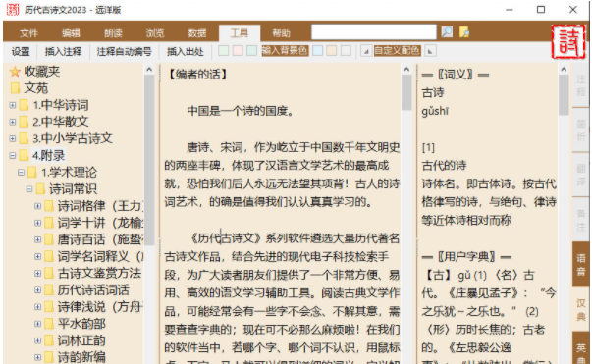The width and height of the screenshot is (592, 364).
Task: Open the 数据 menu
Action: click(197, 33)
